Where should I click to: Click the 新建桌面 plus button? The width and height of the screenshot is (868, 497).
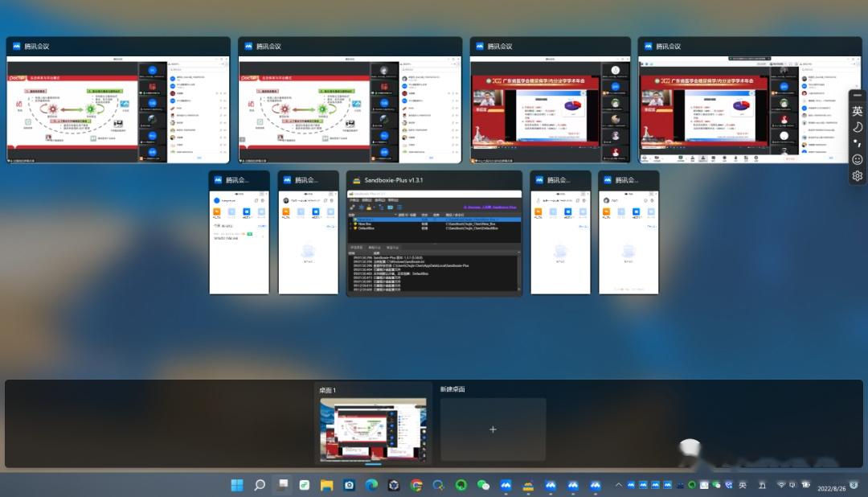[x=493, y=429]
